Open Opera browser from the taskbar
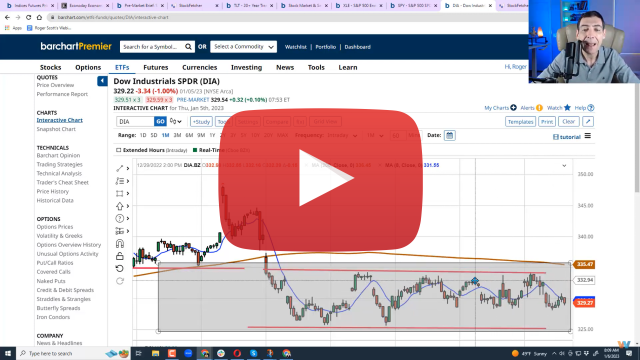The height and width of the screenshot is (360, 640). [x=237, y=353]
